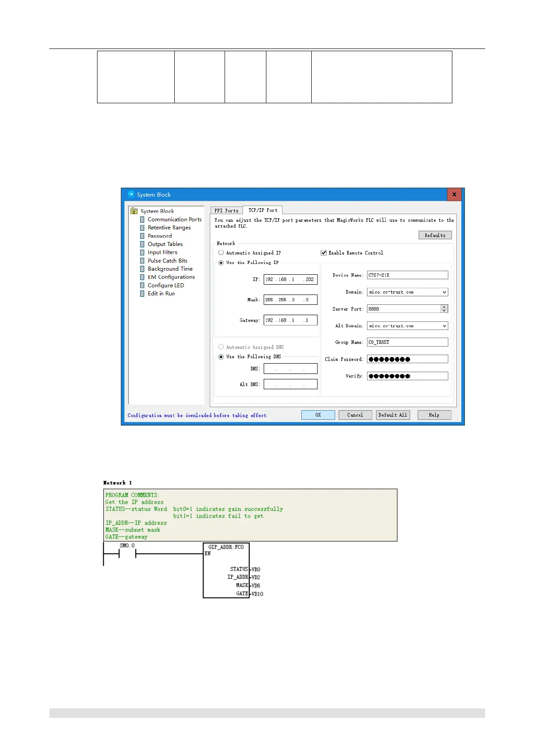Select Automatic Assigned IP radio button
The width and height of the screenshot is (535, 756).
221,253
